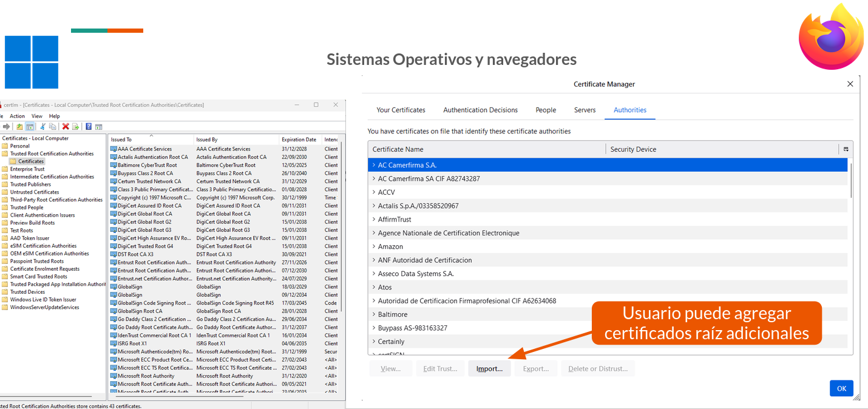Click the Baltimore CyberTrust Root certificate icon

tap(114, 165)
